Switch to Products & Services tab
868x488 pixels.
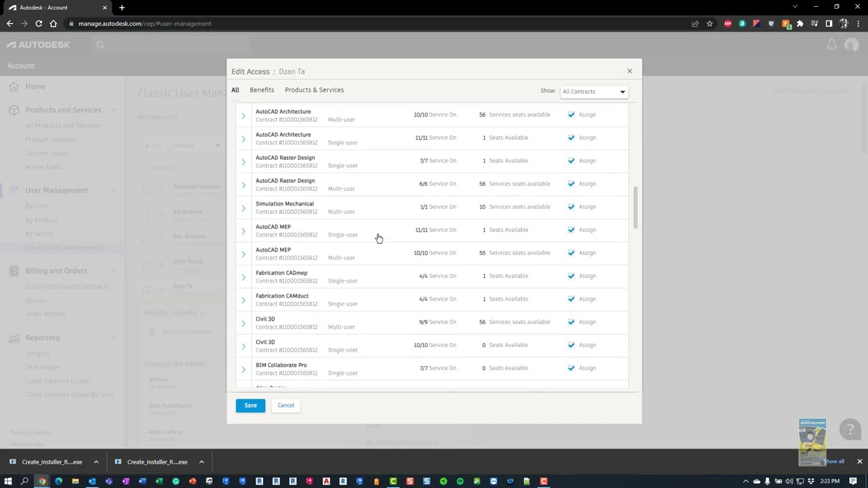pyautogui.click(x=314, y=90)
